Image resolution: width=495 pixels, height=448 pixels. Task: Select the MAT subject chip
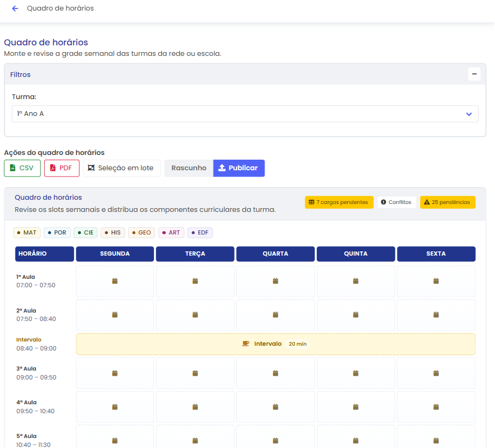pos(27,232)
